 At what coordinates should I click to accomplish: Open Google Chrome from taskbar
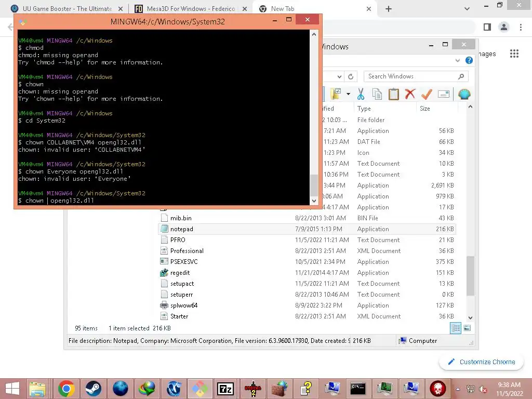click(x=66, y=389)
